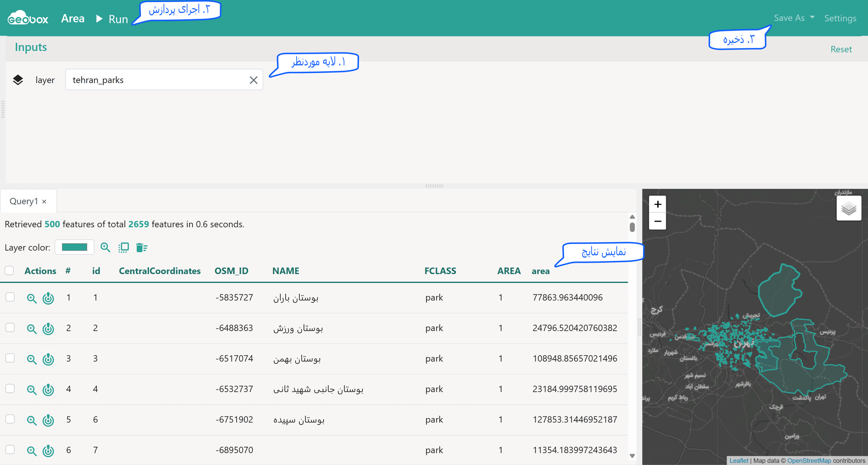Sort by the id column header
Viewport: 868px width, 465px height.
point(96,271)
